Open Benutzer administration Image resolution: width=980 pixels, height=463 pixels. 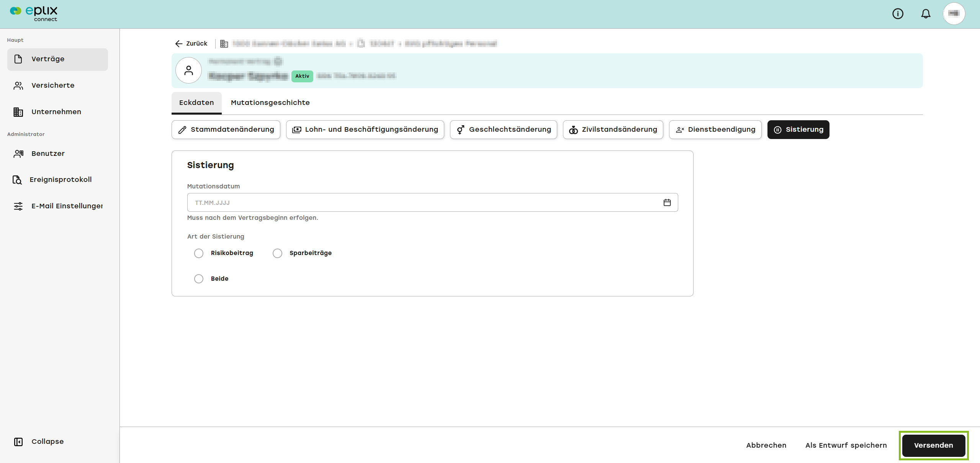click(x=57, y=154)
